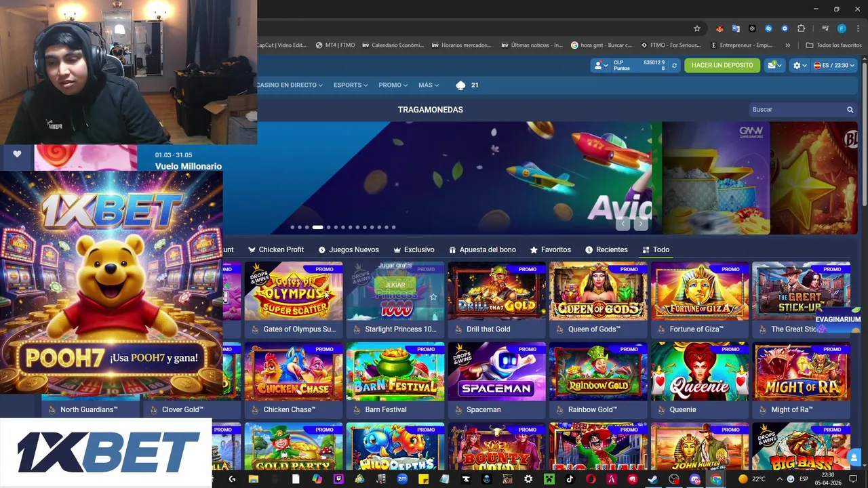Open the MetaMask fox extension
The image size is (868, 488).
click(719, 28)
